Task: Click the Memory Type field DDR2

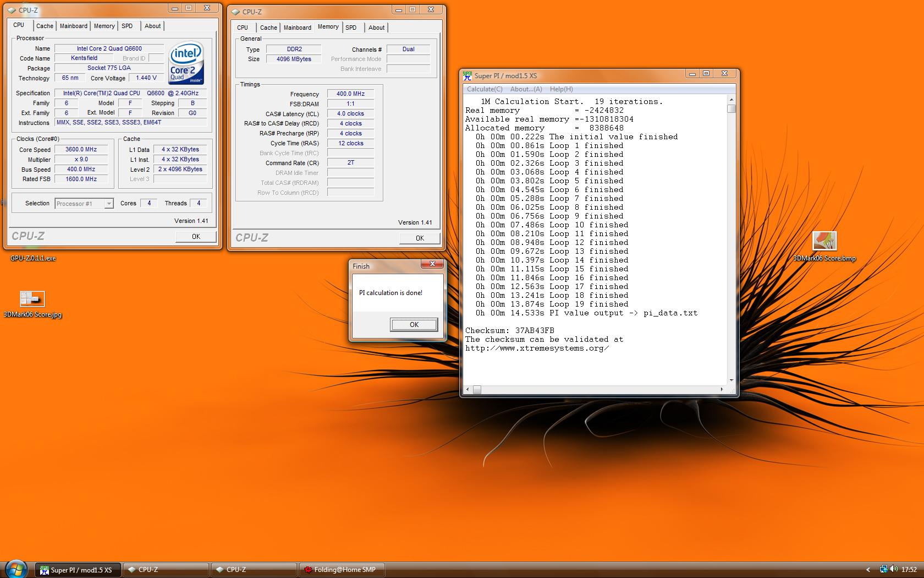Action: click(294, 49)
